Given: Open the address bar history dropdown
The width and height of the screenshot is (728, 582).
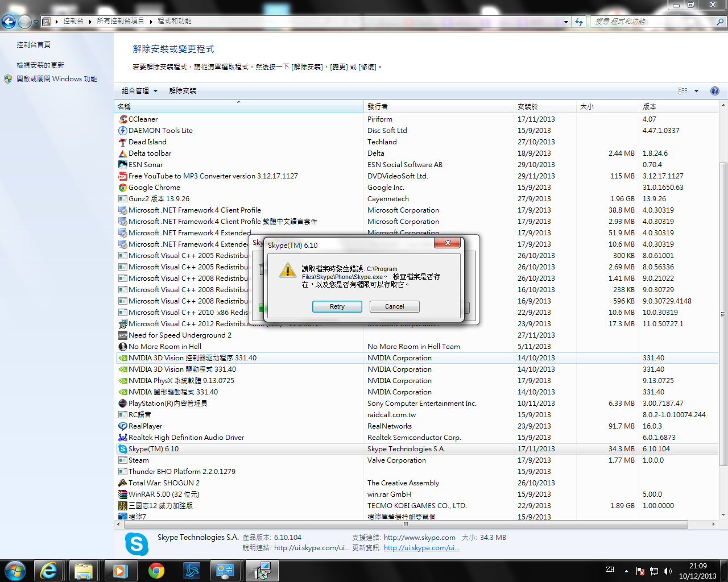Looking at the screenshot, I should tap(566, 22).
